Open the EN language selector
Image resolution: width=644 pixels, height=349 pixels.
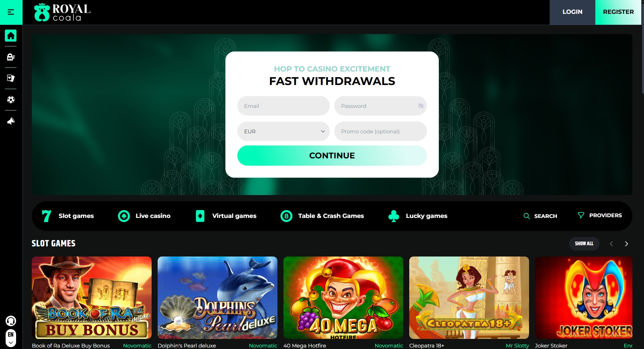11,338
